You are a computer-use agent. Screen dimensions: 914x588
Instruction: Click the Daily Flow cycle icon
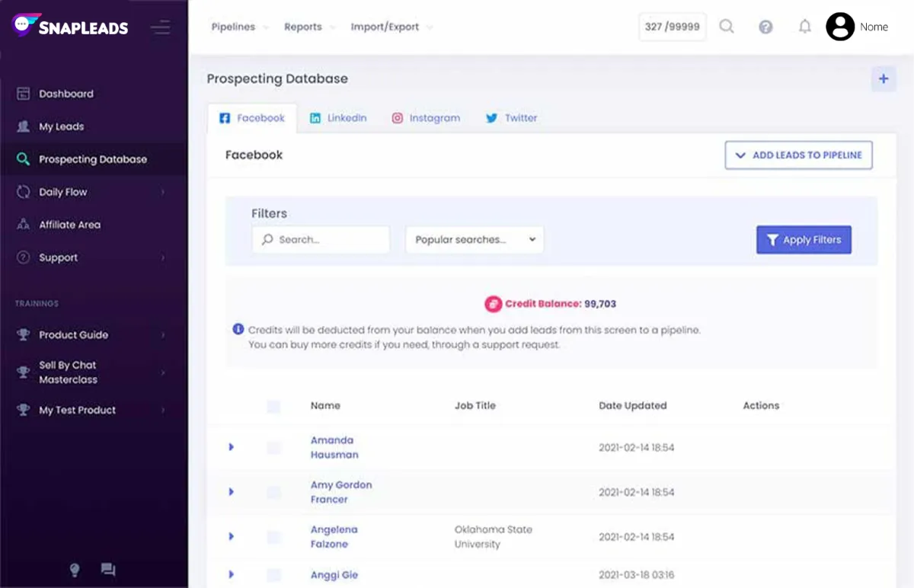[x=23, y=192]
